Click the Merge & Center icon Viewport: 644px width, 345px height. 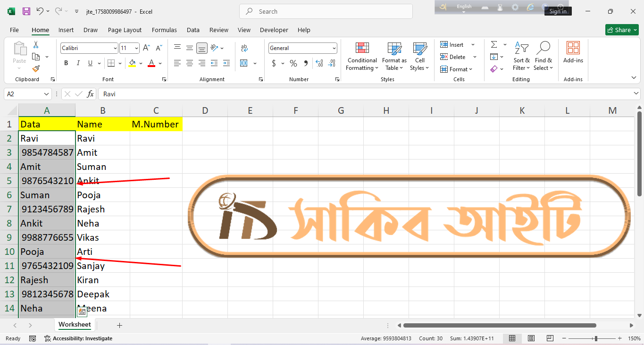pyautogui.click(x=244, y=63)
